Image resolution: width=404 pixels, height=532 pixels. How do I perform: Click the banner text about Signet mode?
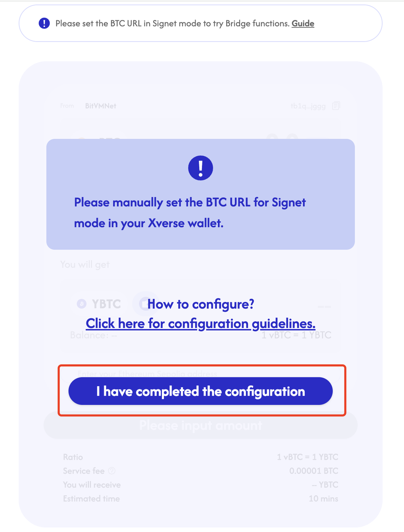click(x=172, y=23)
